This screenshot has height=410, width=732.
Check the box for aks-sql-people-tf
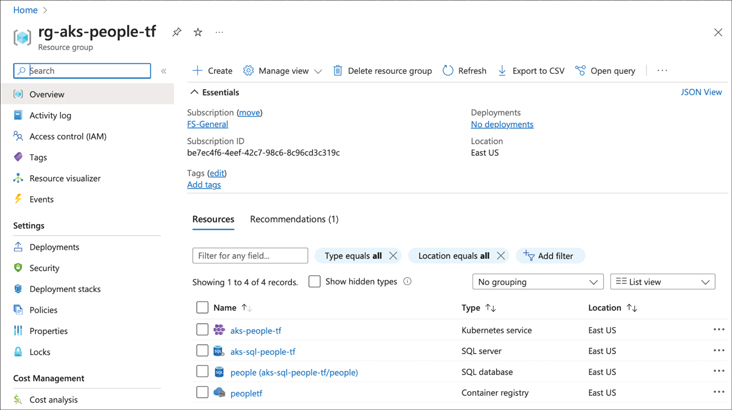coord(202,351)
